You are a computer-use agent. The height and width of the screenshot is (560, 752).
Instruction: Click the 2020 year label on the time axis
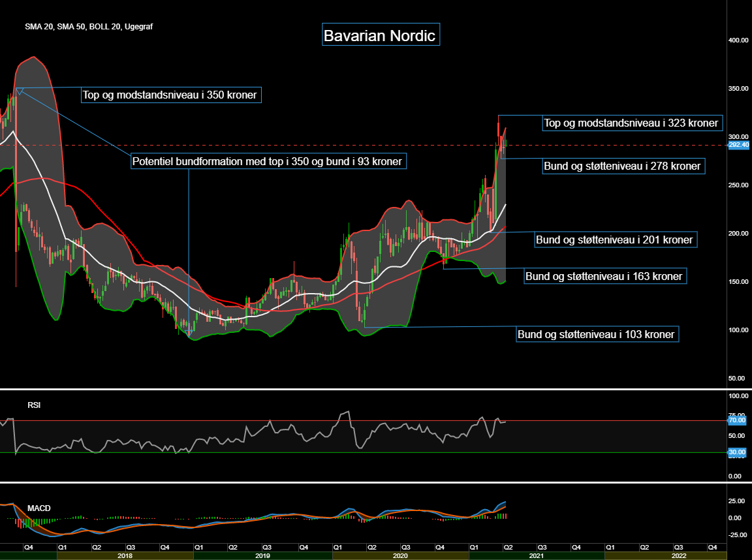point(400,556)
